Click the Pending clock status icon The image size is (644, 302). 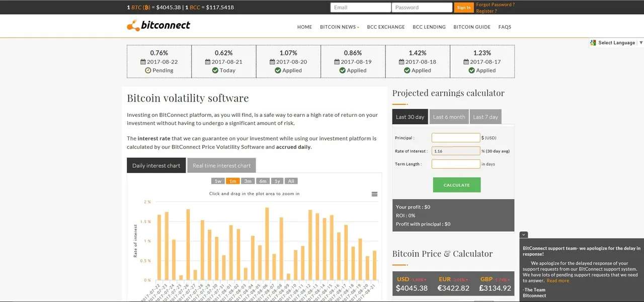click(148, 70)
